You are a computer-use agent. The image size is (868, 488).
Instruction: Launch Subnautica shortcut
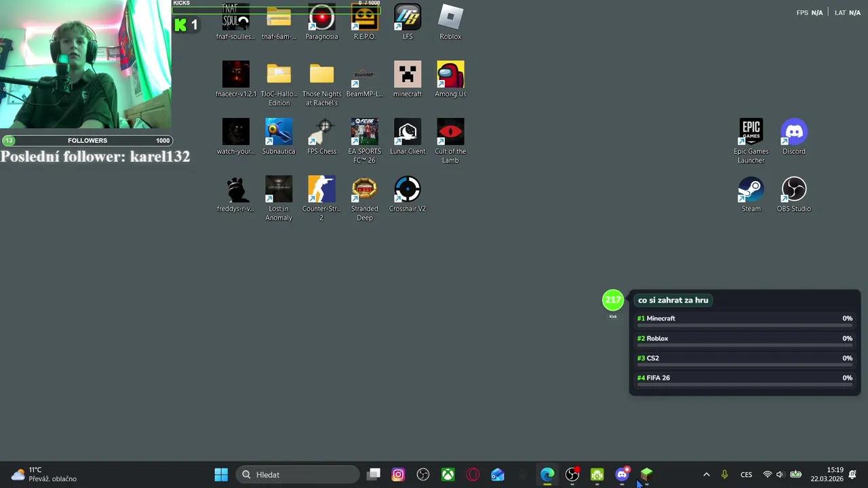pyautogui.click(x=279, y=137)
